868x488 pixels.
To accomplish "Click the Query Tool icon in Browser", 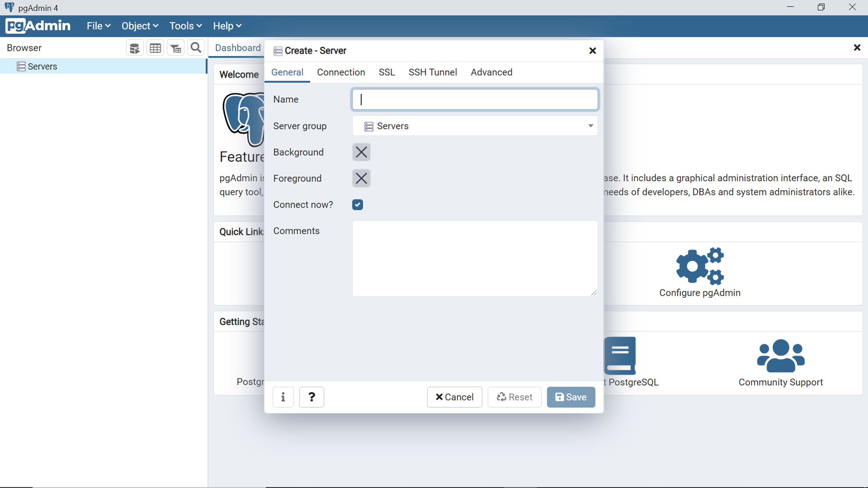I will (135, 48).
